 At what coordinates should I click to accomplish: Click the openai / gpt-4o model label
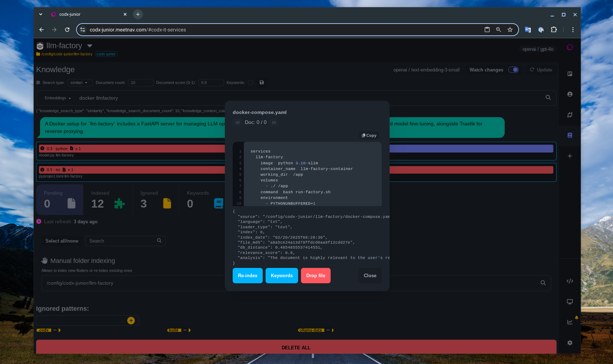(538, 49)
